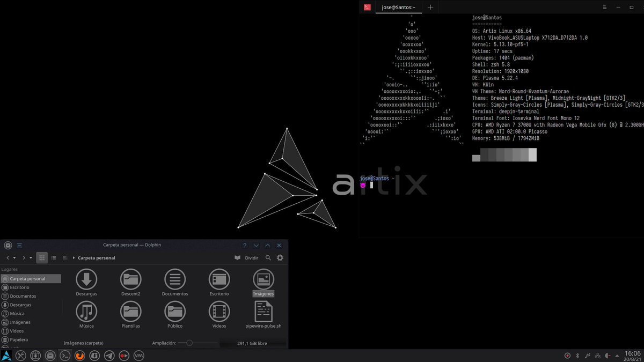Open a new terminal tab with plus button
Screen dimensions: 644x362
(430, 7)
